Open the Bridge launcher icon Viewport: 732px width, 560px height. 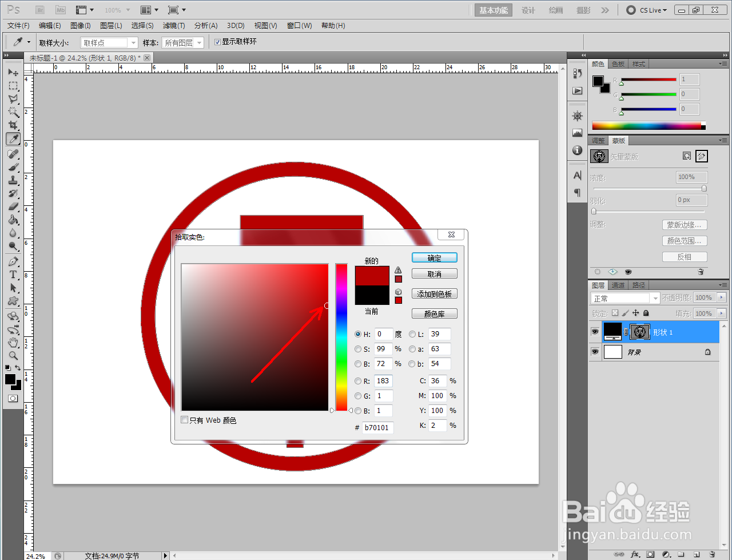(40, 10)
